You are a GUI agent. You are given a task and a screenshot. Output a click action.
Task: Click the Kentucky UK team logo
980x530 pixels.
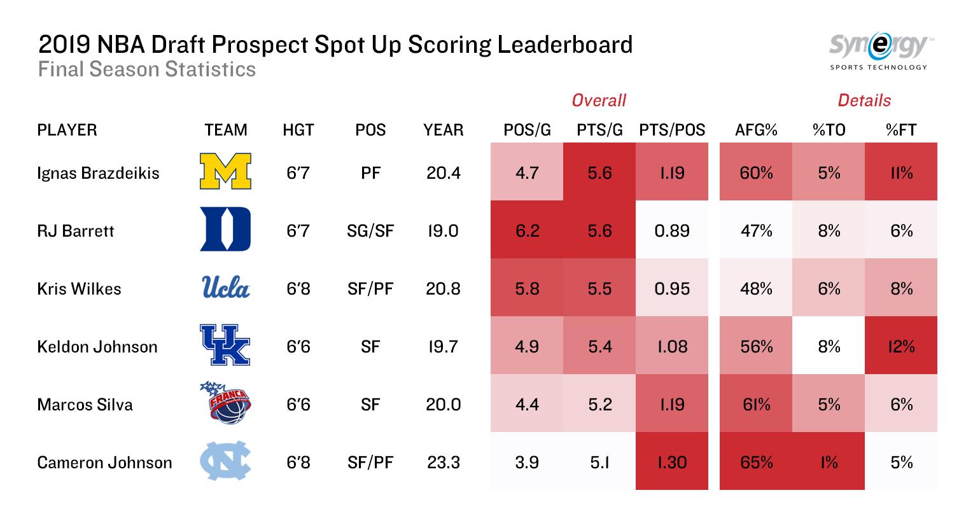(226, 345)
